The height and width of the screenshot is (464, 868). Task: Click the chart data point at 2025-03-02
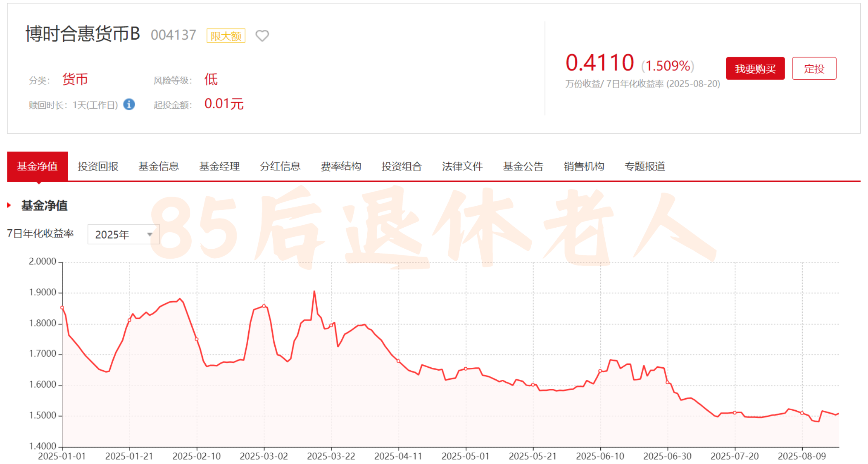tap(264, 306)
